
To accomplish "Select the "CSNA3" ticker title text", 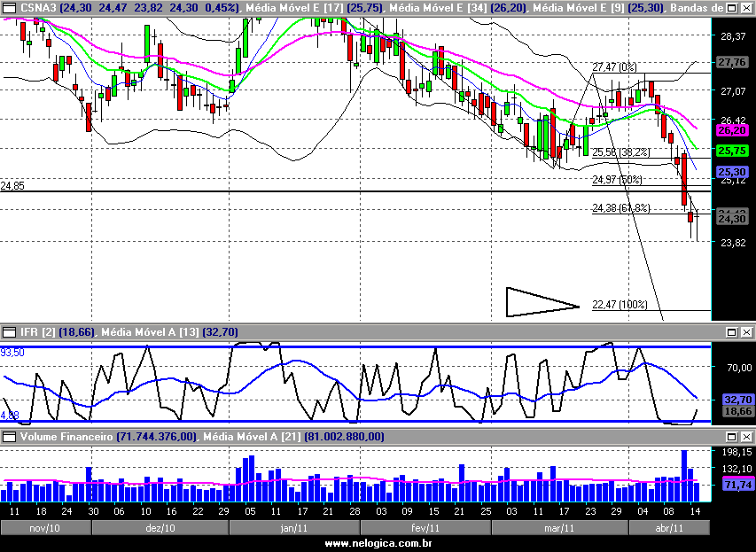I will pyautogui.click(x=39, y=8).
